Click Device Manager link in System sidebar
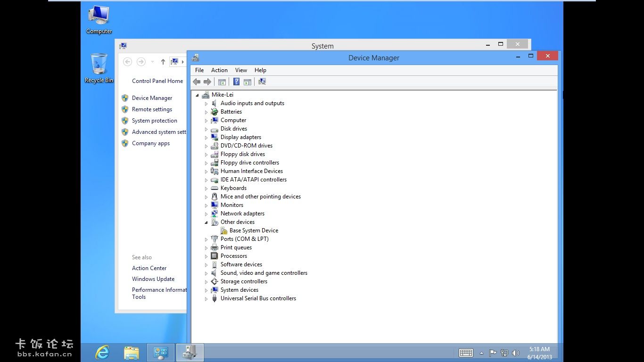The image size is (644, 362). (x=152, y=98)
